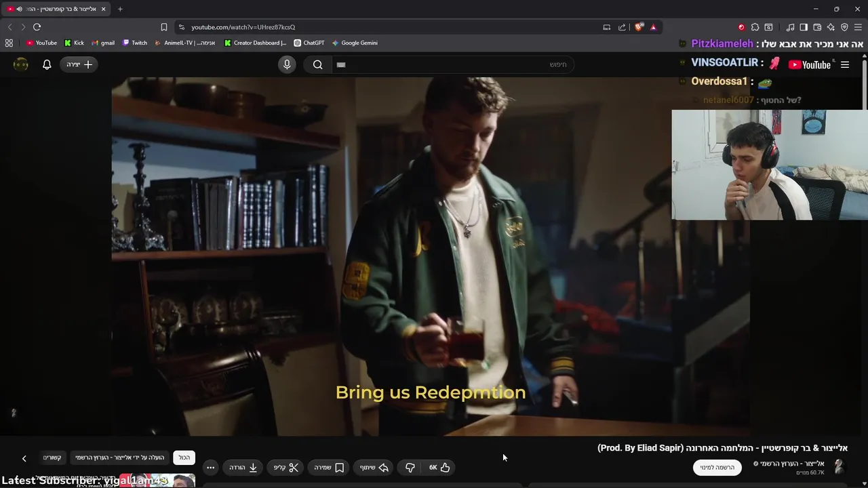The height and width of the screenshot is (488, 868).
Task: Select the 'קשורים' filter chip
Action: (x=52, y=457)
